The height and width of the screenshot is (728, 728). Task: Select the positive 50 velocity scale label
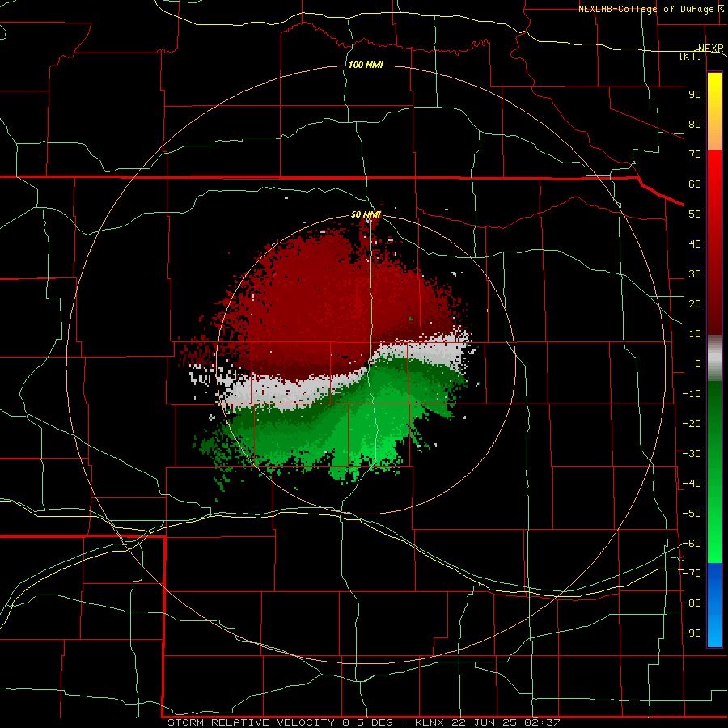pos(695,214)
